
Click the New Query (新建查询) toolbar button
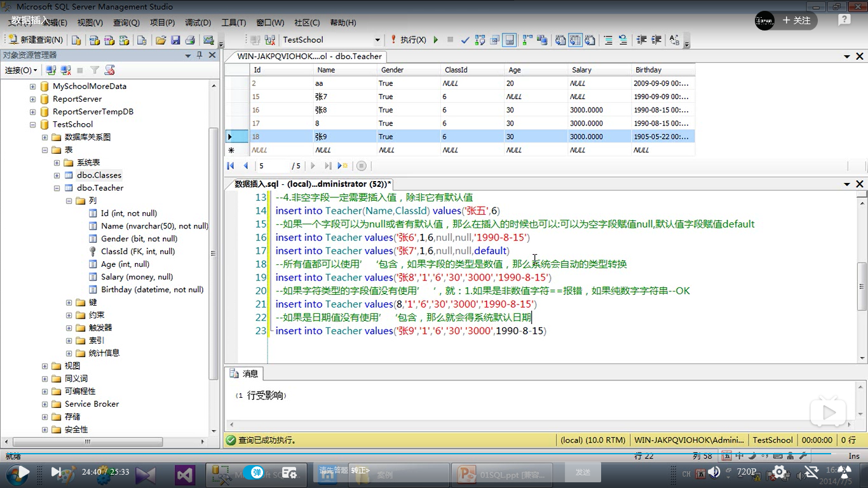[36, 39]
